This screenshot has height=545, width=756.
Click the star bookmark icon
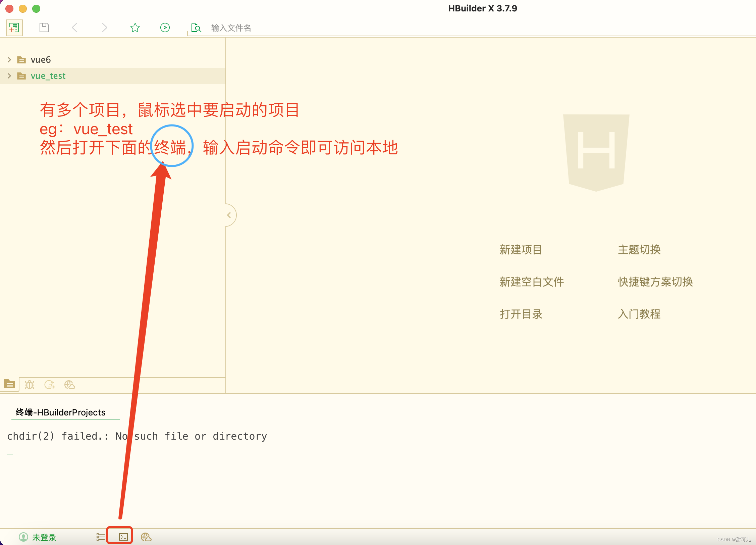click(135, 28)
